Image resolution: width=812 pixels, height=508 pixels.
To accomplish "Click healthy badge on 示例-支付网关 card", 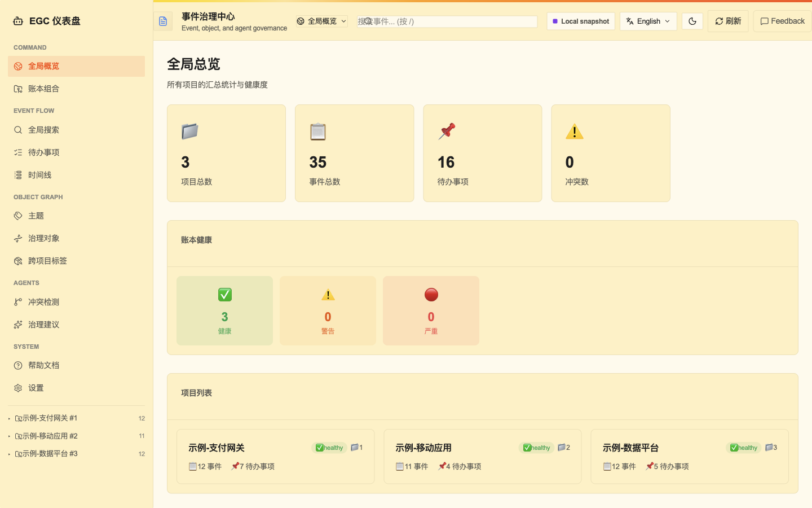I will pyautogui.click(x=329, y=448).
